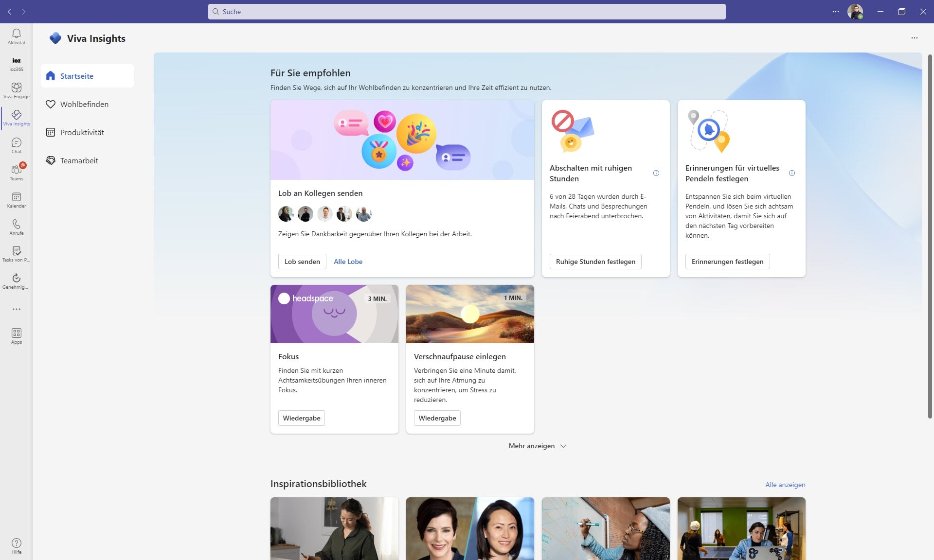This screenshot has width=934, height=560.
Task: Open Anrufe phone icon
Action: [16, 227]
